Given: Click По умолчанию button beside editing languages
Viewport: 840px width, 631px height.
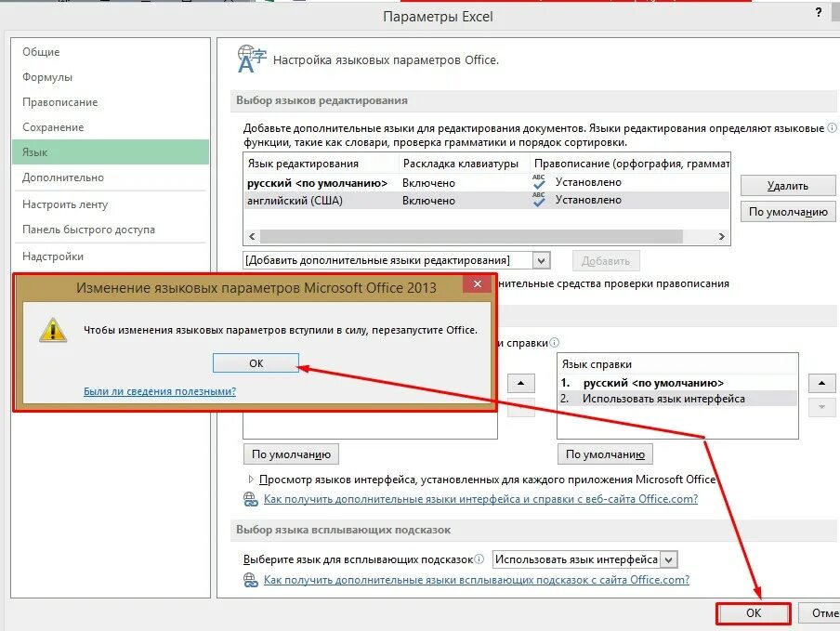Looking at the screenshot, I should pyautogui.click(x=788, y=212).
